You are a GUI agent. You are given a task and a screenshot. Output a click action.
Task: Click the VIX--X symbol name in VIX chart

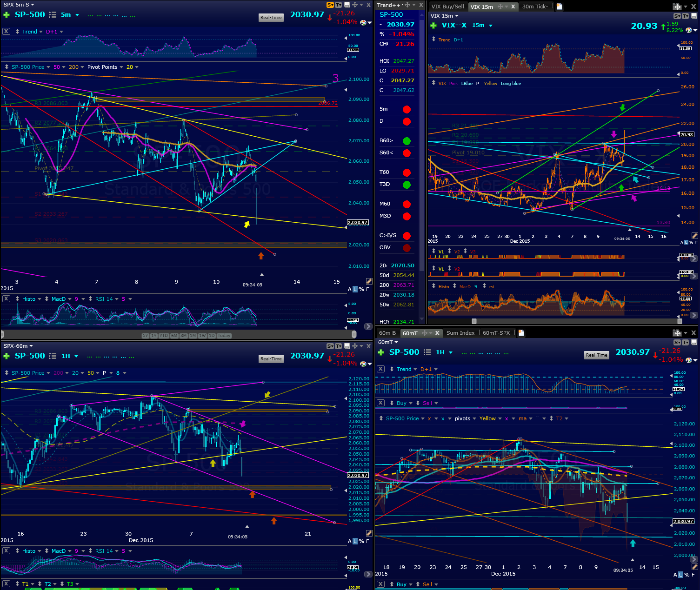[454, 26]
